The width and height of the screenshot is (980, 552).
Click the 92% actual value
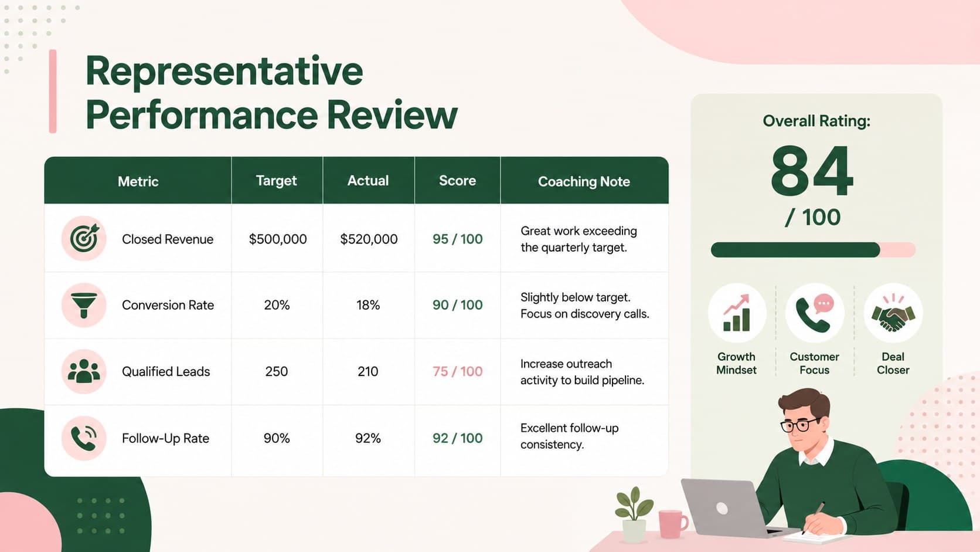point(368,438)
